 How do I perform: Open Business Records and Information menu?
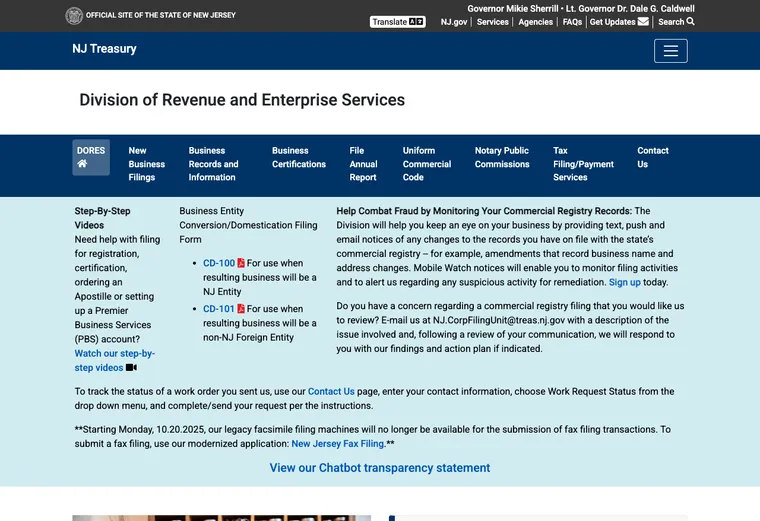point(213,164)
